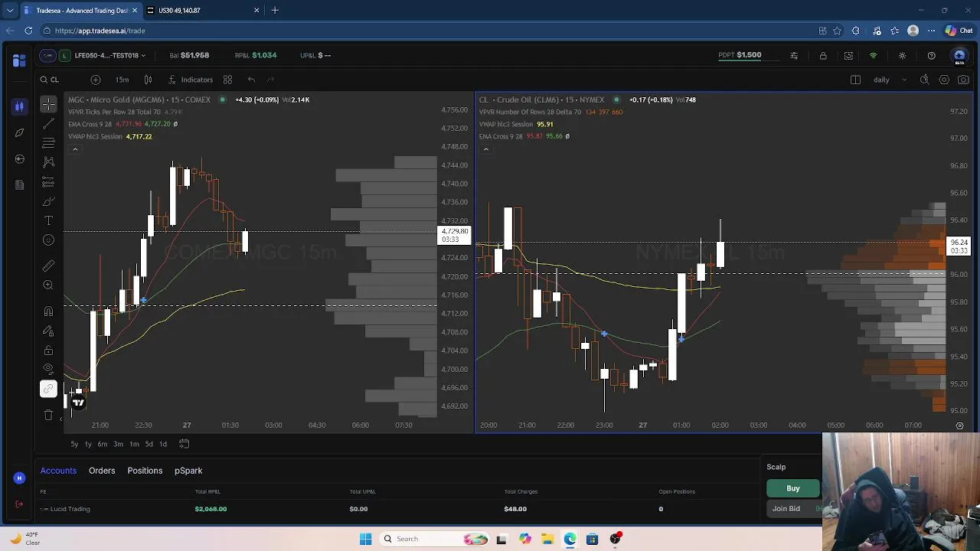Open the chart view in sidebar
This screenshot has width=980, height=551.
coord(19,106)
